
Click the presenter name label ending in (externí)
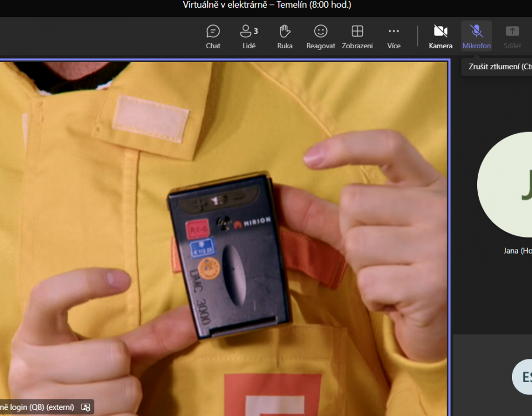tap(37, 407)
